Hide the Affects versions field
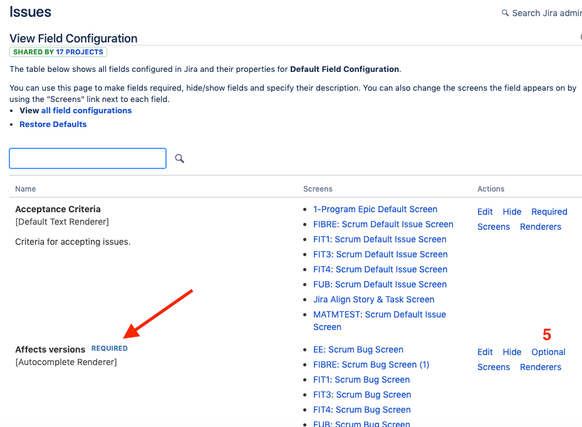Screen dimensions: 582x427 pos(512,352)
